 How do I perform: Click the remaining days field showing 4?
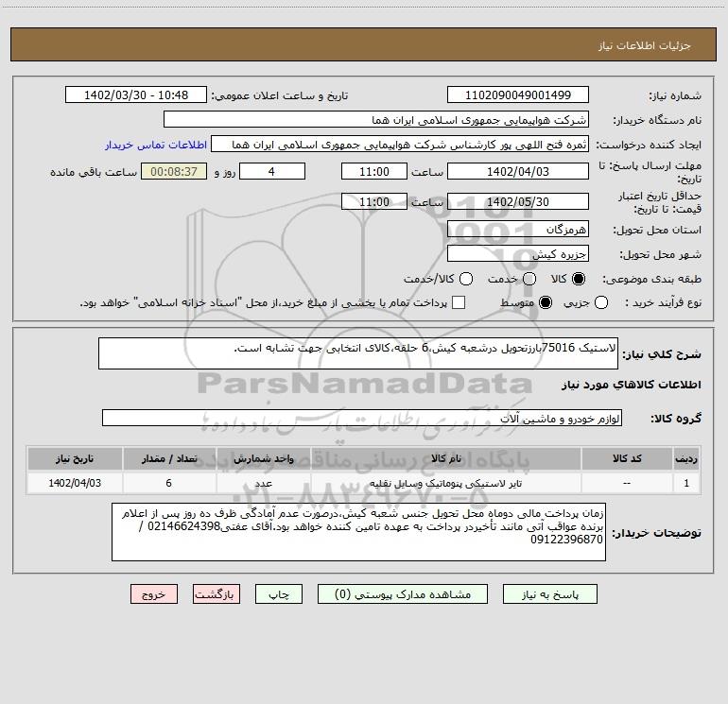272,171
